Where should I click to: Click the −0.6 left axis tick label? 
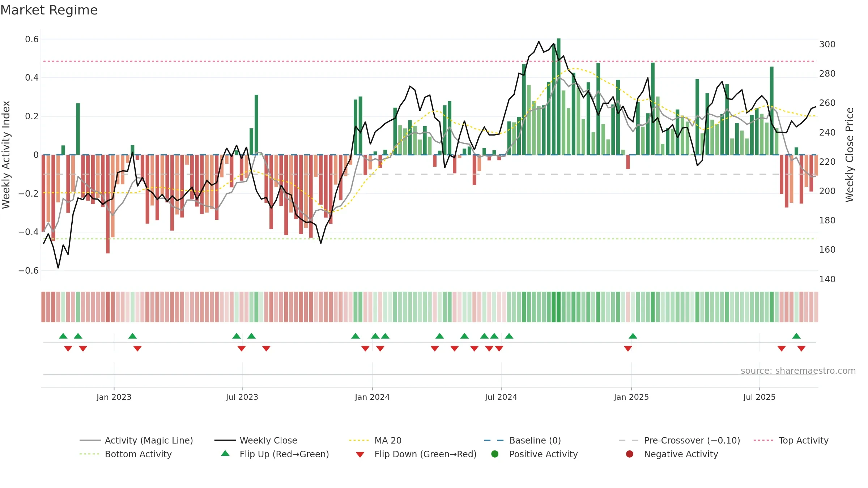pos(28,270)
